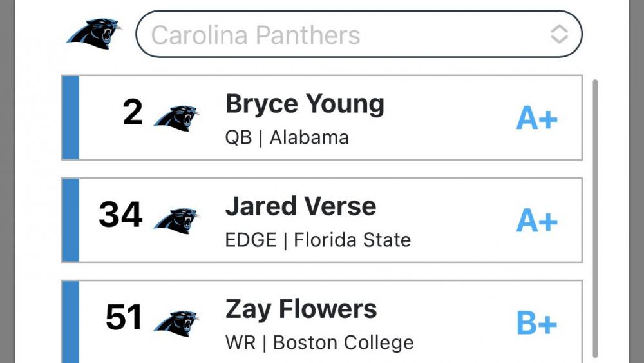
Task: Click the A+ grade for Bryce Young
Action: tap(536, 118)
